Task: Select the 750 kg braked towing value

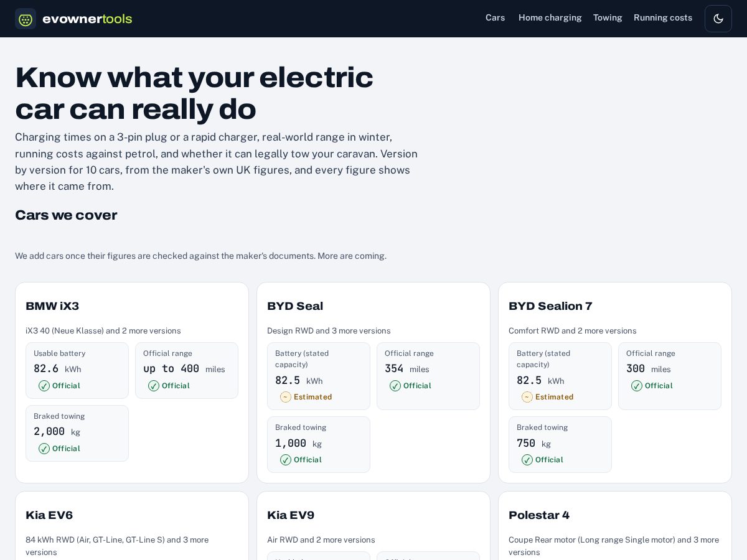Action: [533, 443]
